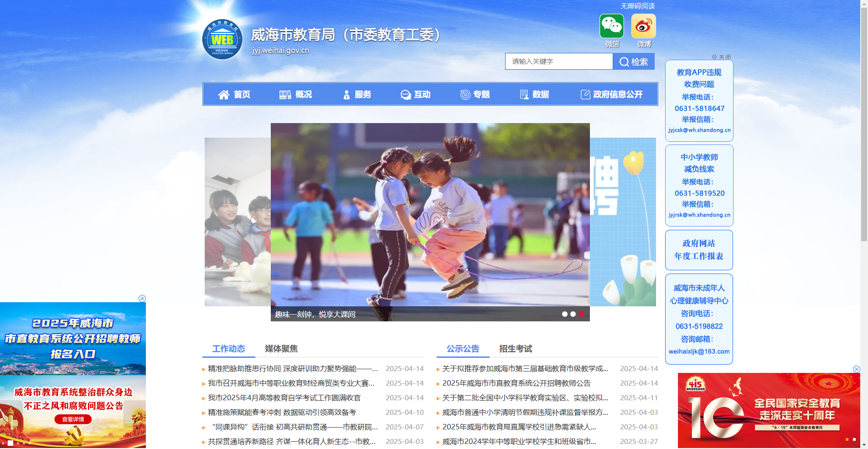Screen dimensions: 868x449
Task: Click the target icon beside 专题
Action: 465,94
